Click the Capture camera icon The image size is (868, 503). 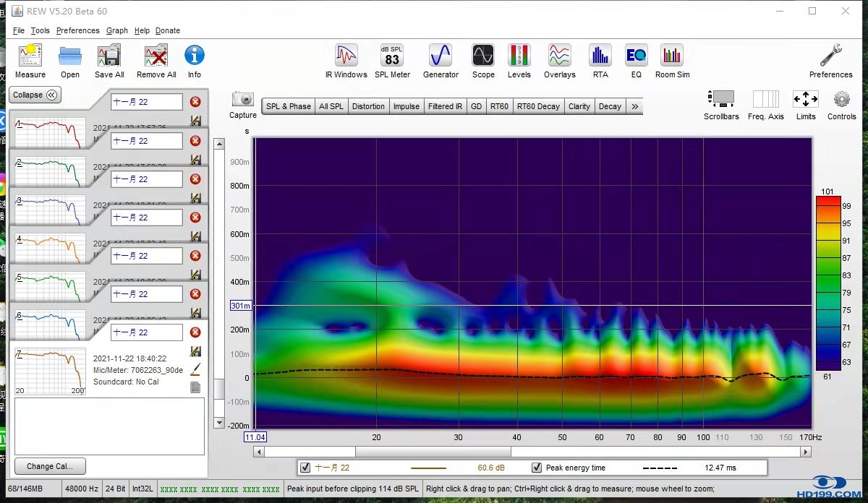(x=243, y=100)
